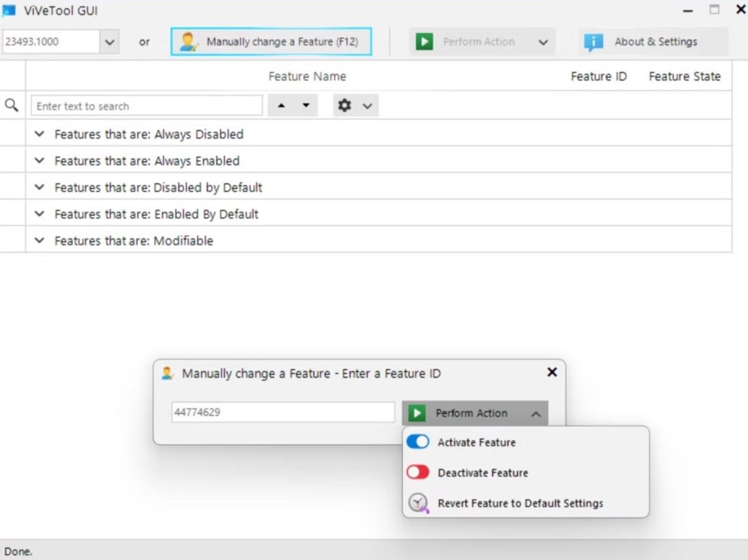Click the Feature State column header
The width and height of the screenshot is (748, 560).
click(684, 77)
